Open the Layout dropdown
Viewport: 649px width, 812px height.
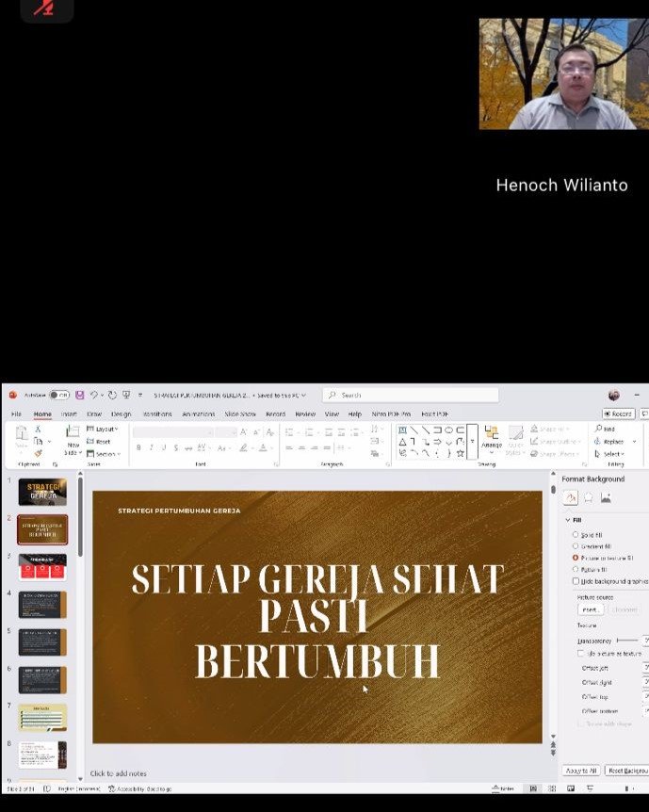coord(103,429)
